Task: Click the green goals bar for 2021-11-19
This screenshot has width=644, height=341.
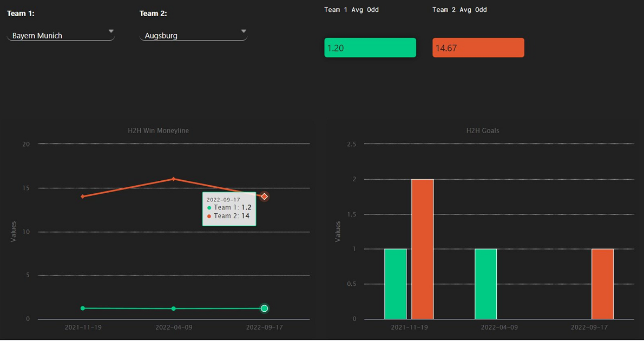Action: pos(396,284)
